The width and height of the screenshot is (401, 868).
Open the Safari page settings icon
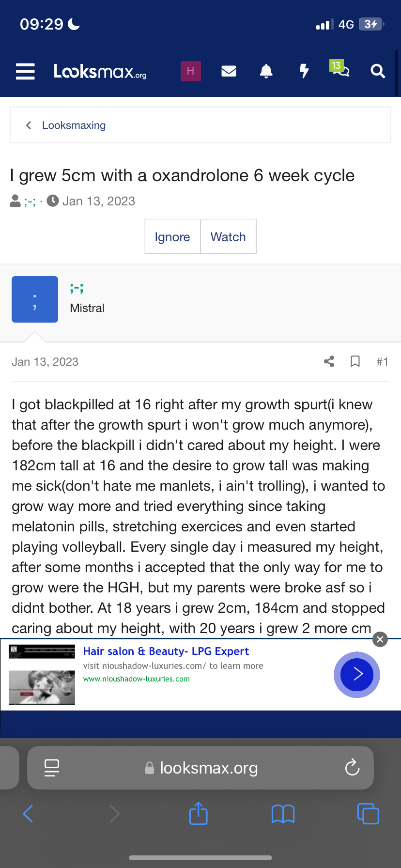click(x=52, y=768)
